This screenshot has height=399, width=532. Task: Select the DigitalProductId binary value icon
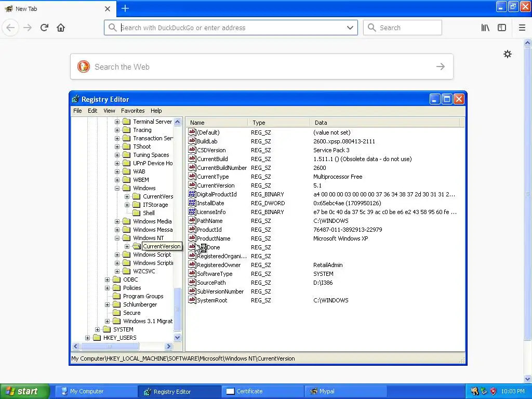pyautogui.click(x=192, y=194)
